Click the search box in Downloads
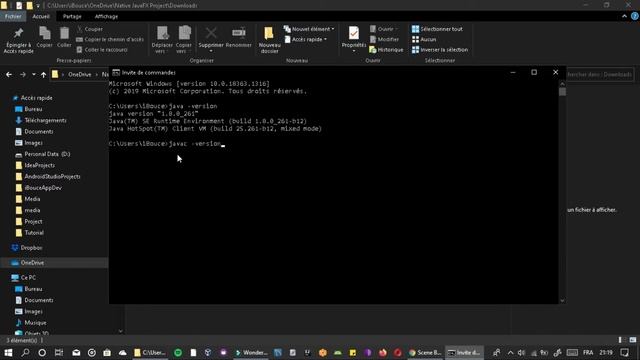The width and height of the screenshot is (640, 360). (x=600, y=75)
